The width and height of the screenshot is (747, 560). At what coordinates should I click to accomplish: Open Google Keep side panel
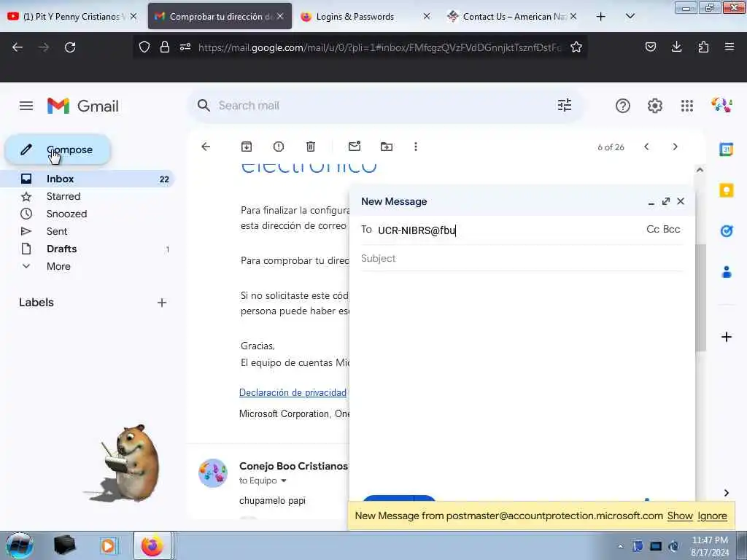(x=727, y=190)
